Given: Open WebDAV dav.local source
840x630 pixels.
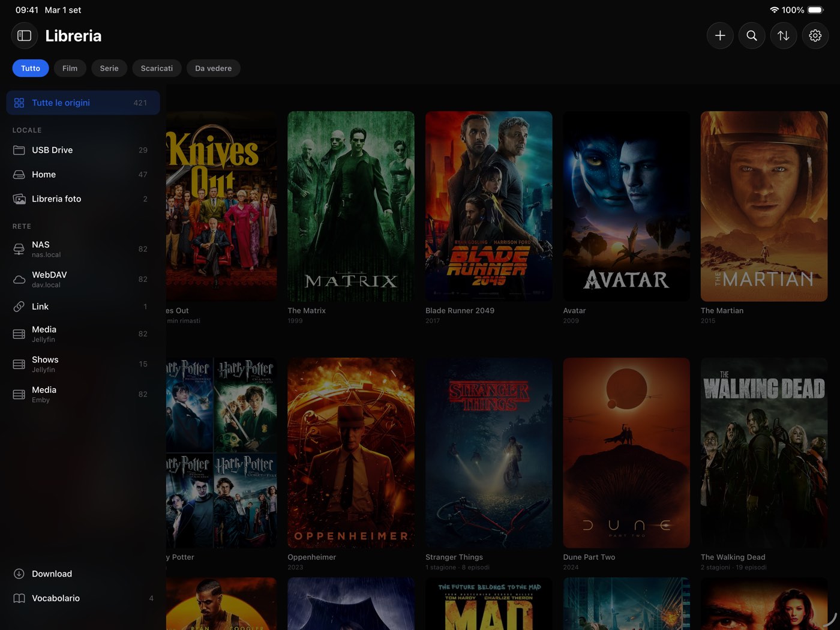Looking at the screenshot, I should pos(83,280).
